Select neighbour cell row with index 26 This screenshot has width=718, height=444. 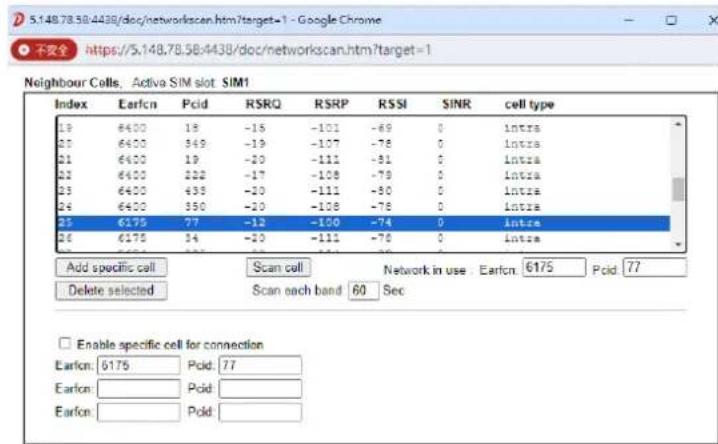point(364,238)
